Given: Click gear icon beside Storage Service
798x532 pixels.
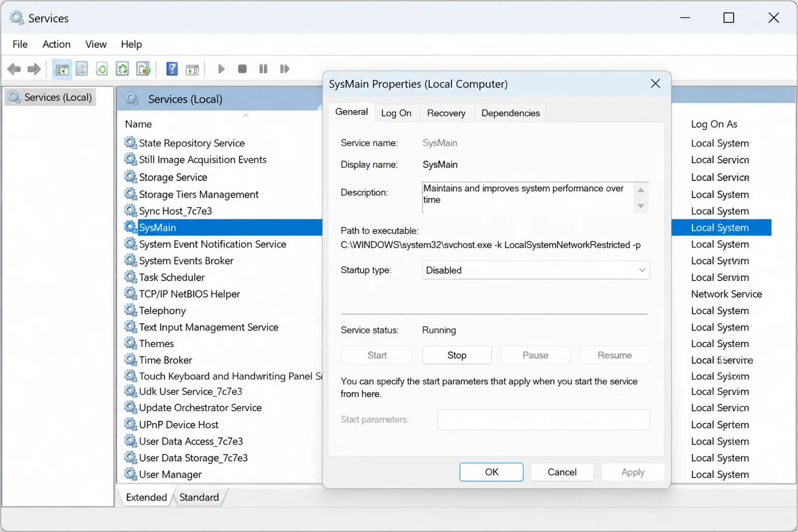Looking at the screenshot, I should tap(130, 177).
